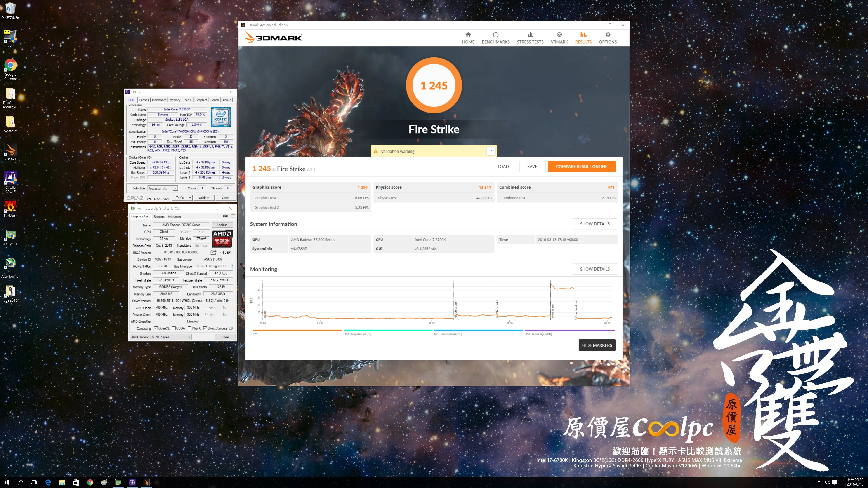The height and width of the screenshot is (488, 868).
Task: Click the SAVE result button
Action: tap(532, 166)
